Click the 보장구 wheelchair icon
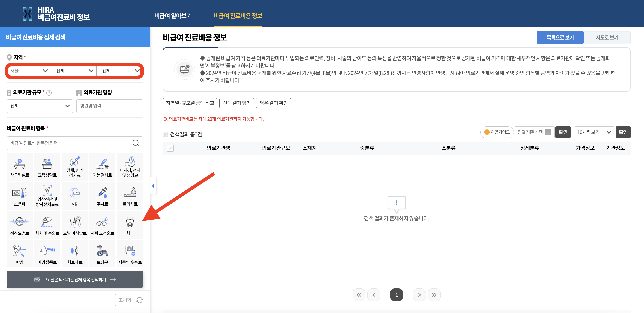Screen dimensions: 644x313 (102, 253)
